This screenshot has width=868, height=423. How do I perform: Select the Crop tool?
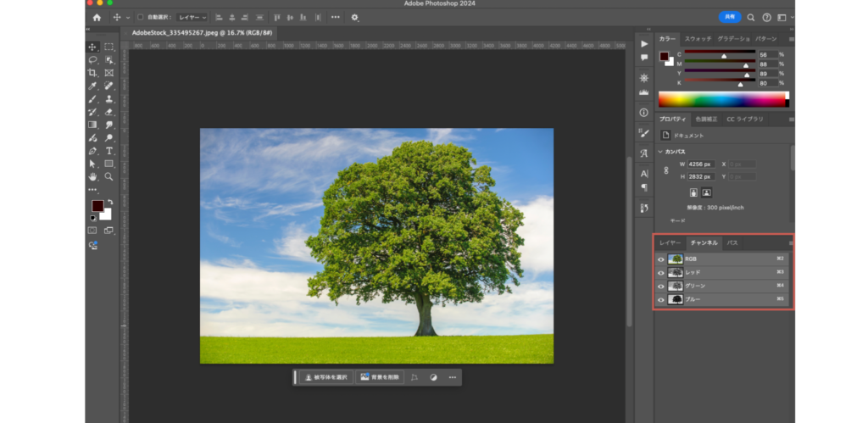tap(92, 73)
